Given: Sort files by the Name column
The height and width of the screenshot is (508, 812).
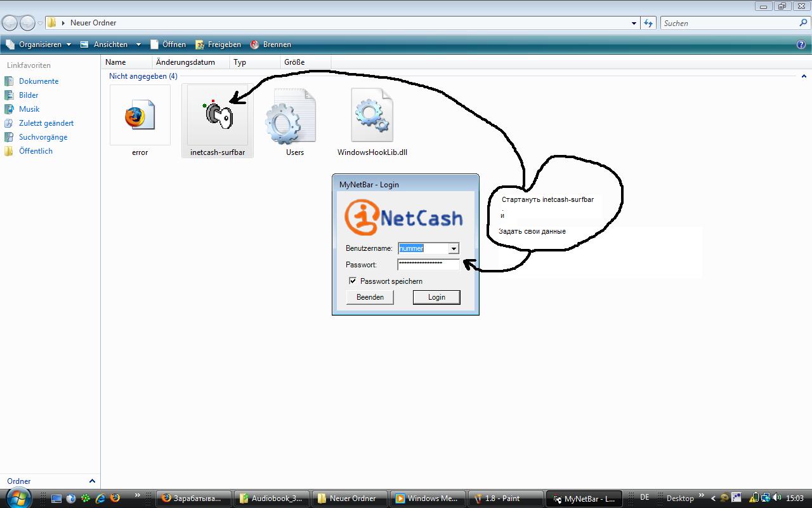Looking at the screenshot, I should tap(127, 62).
